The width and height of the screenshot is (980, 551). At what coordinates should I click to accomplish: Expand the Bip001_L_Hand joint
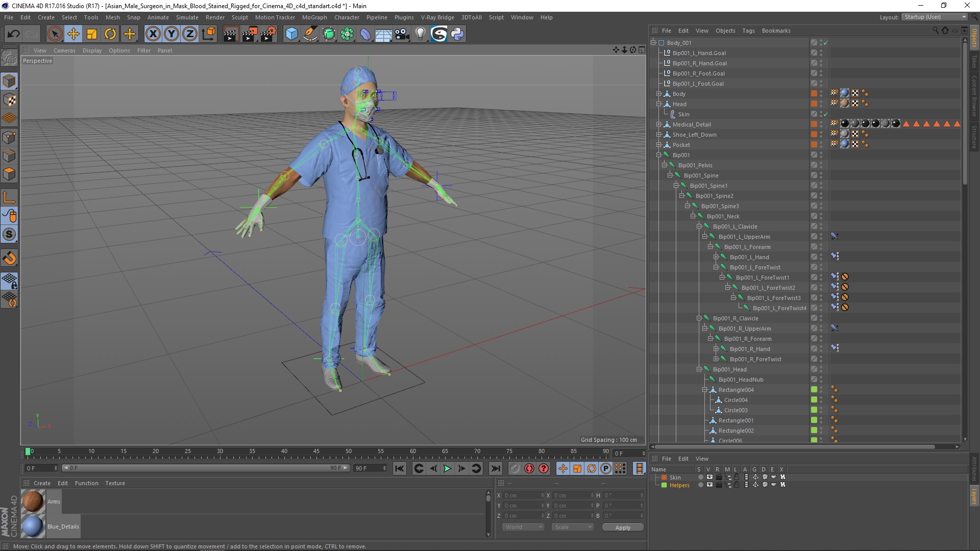[x=716, y=257]
